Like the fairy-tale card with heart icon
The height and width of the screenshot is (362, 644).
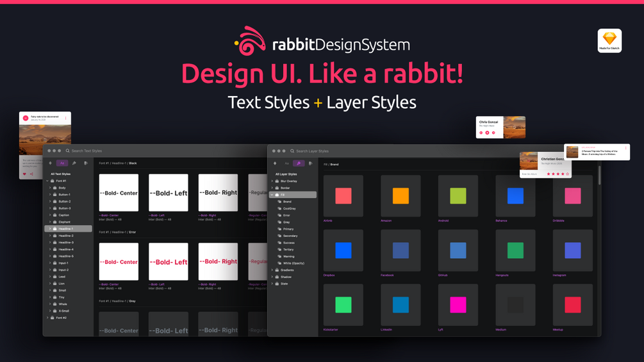(24, 174)
